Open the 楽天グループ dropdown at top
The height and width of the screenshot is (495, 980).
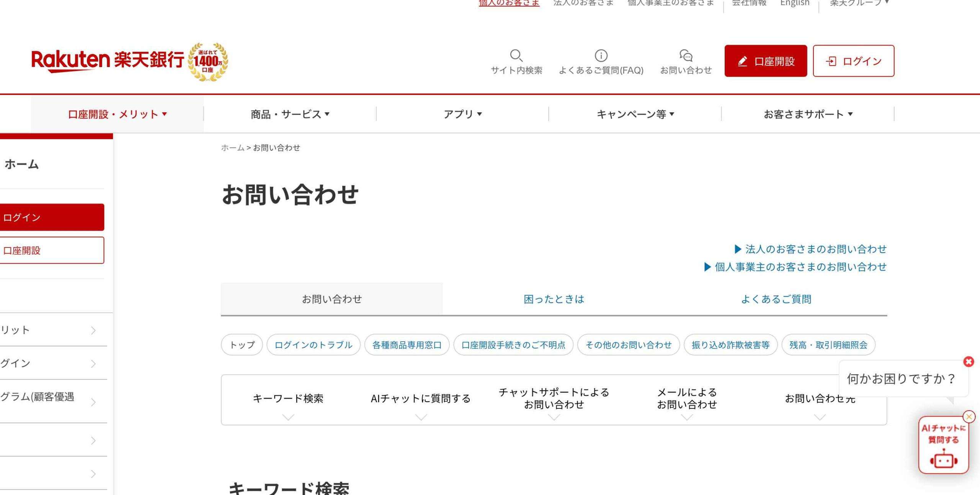[x=859, y=3]
